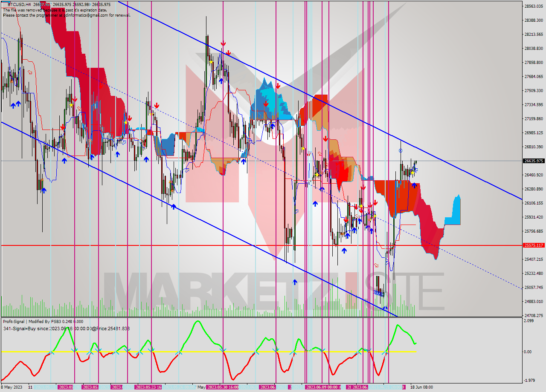Image resolution: width=546 pixels, height=392 pixels.
Task: Click the 2.099 indicator scale value
Action: pyautogui.click(x=529, y=320)
